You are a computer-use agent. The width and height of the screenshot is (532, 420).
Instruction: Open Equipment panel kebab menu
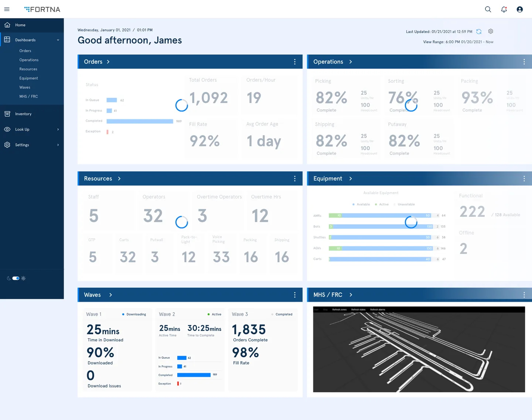point(524,178)
